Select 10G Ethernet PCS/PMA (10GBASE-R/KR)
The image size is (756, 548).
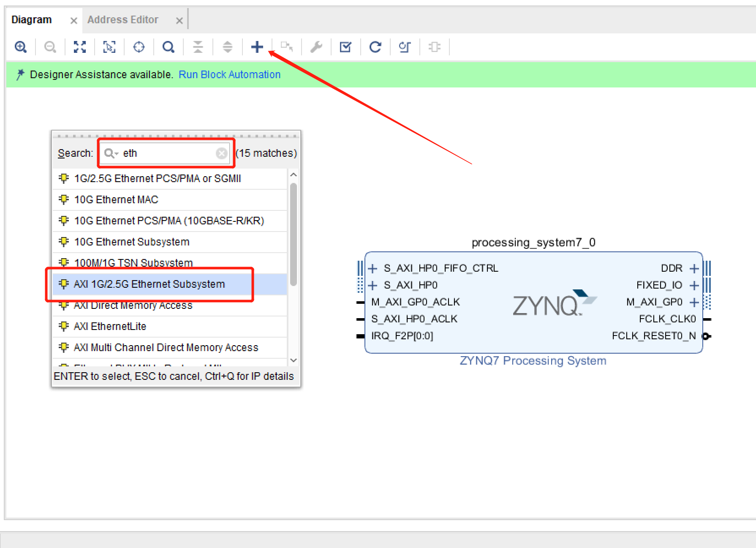coord(170,221)
